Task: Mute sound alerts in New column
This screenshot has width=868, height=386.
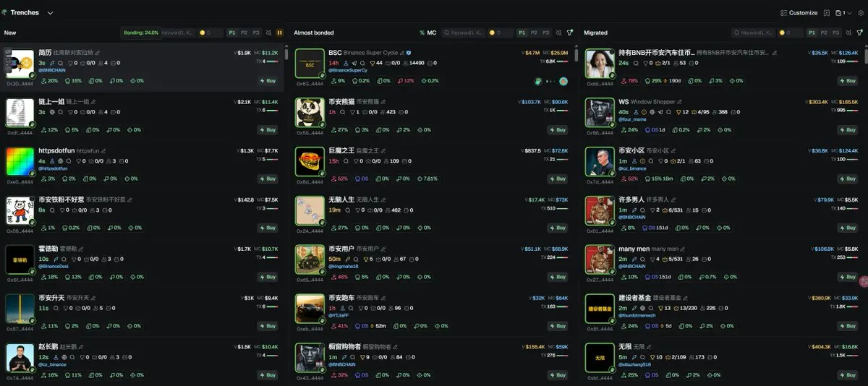Action: click(268, 33)
